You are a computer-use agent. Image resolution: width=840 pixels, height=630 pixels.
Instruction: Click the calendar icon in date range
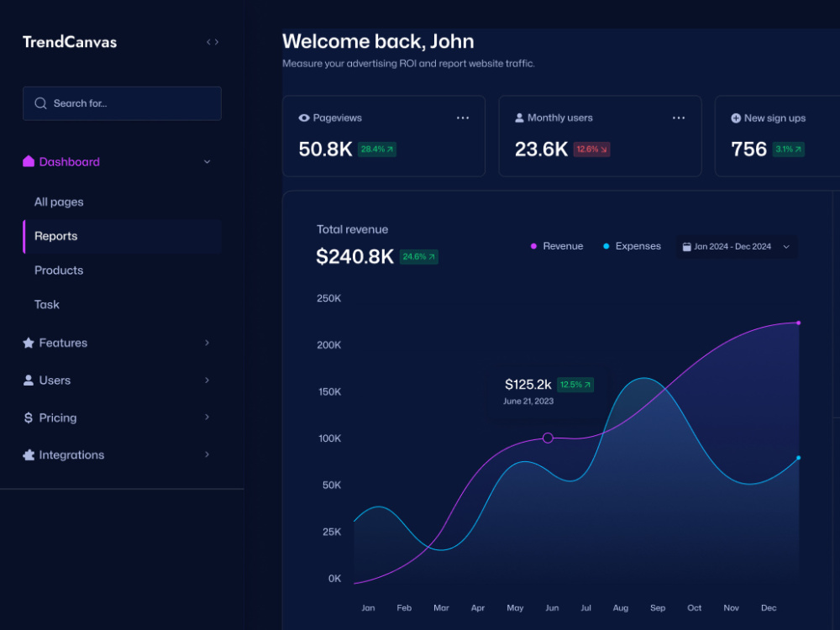click(686, 247)
